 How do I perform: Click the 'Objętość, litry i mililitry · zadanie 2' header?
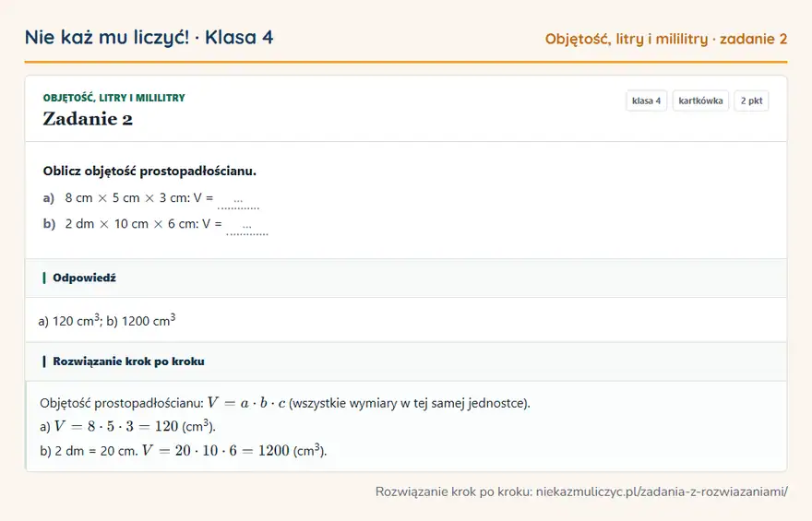(666, 39)
